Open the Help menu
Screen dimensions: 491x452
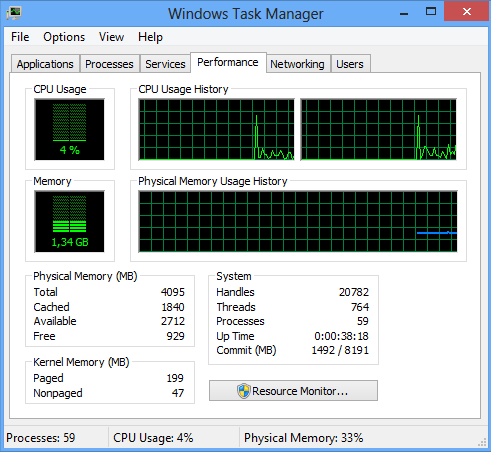[150, 37]
